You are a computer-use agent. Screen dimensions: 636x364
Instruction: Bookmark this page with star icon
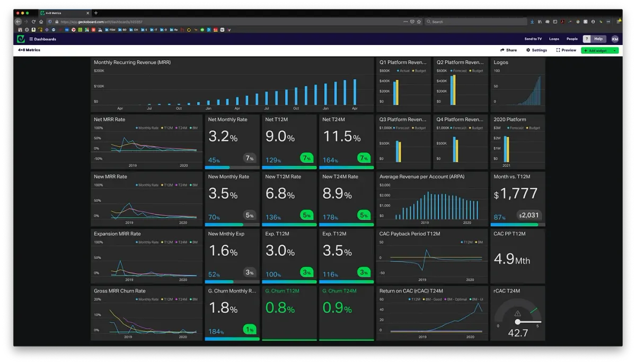tap(419, 22)
